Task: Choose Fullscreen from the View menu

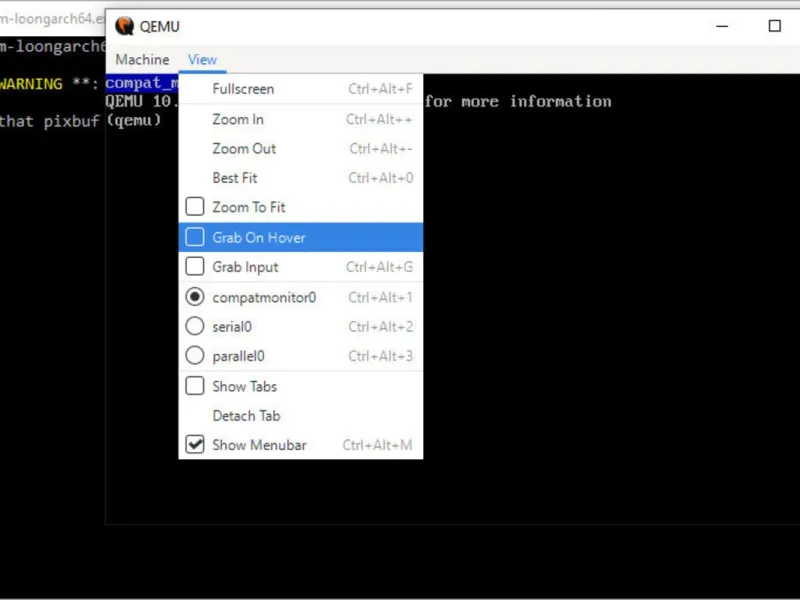Action: point(301,89)
